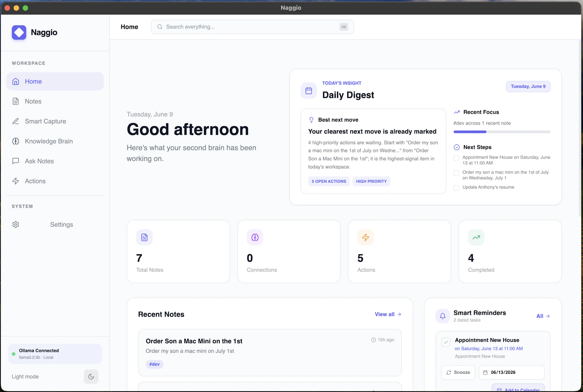The width and height of the screenshot is (583, 392).
Task: Check Update Anthony's resume step
Action: [x=456, y=188]
